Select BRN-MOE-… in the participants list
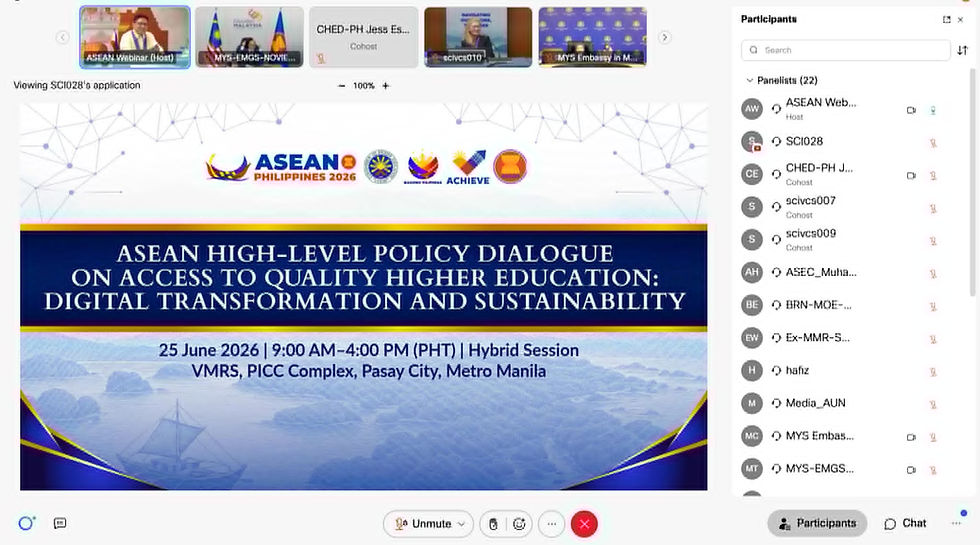The width and height of the screenshot is (980, 545). click(818, 305)
